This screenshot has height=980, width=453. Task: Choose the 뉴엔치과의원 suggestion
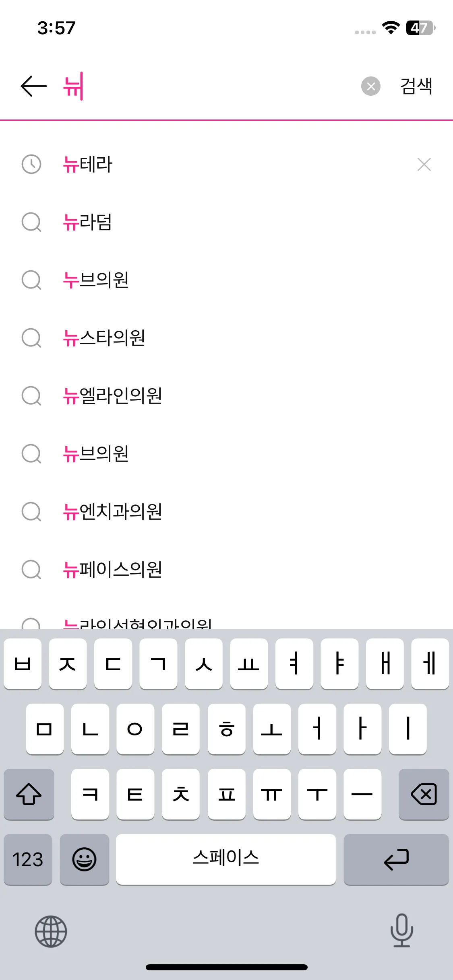[x=226, y=512]
